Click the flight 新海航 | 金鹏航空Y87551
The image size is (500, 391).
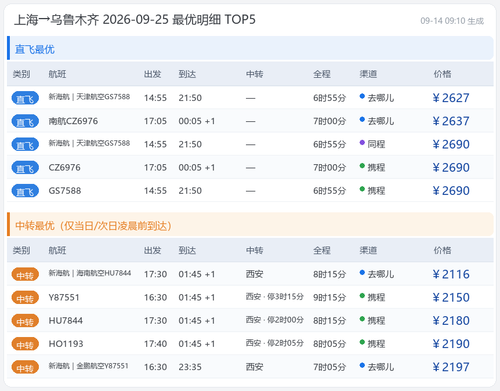point(89,366)
